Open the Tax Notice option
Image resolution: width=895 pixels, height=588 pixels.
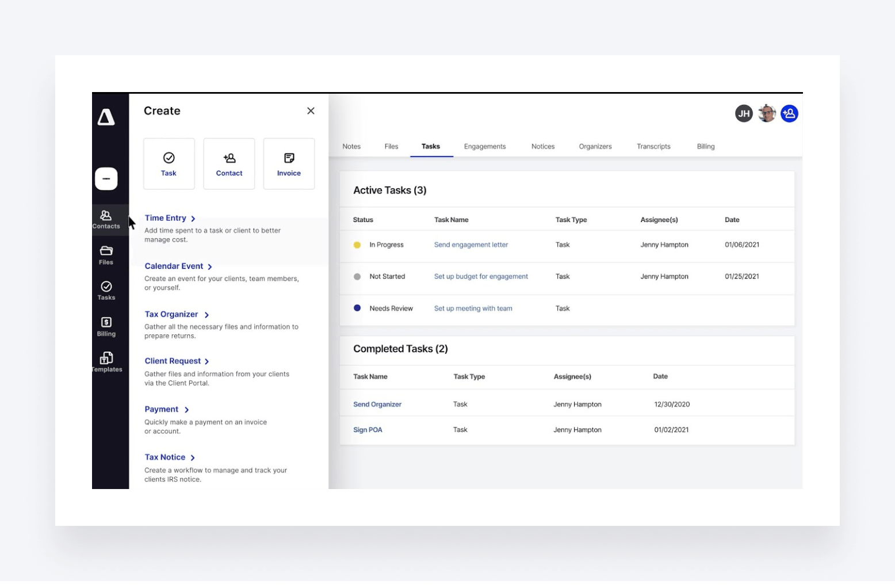click(165, 457)
